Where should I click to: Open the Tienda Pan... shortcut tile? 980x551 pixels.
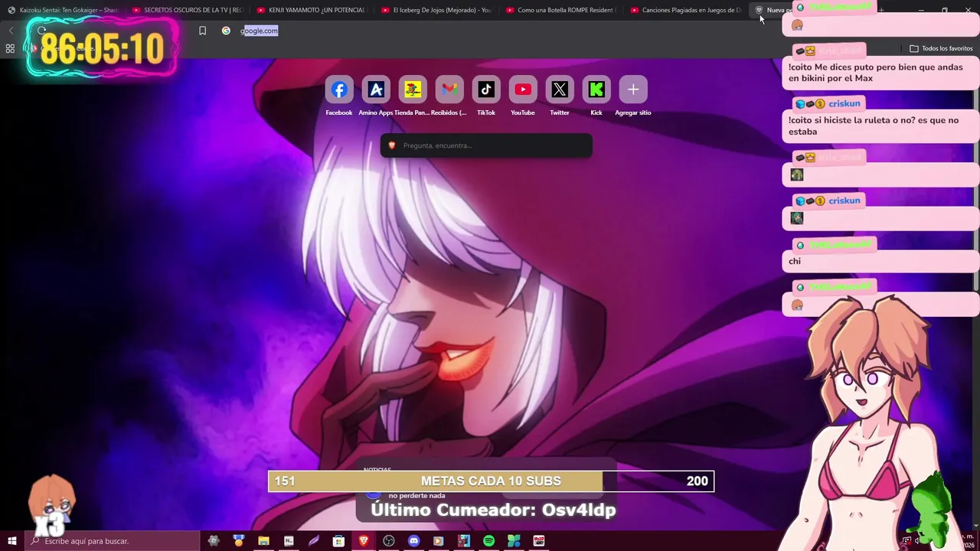(413, 90)
